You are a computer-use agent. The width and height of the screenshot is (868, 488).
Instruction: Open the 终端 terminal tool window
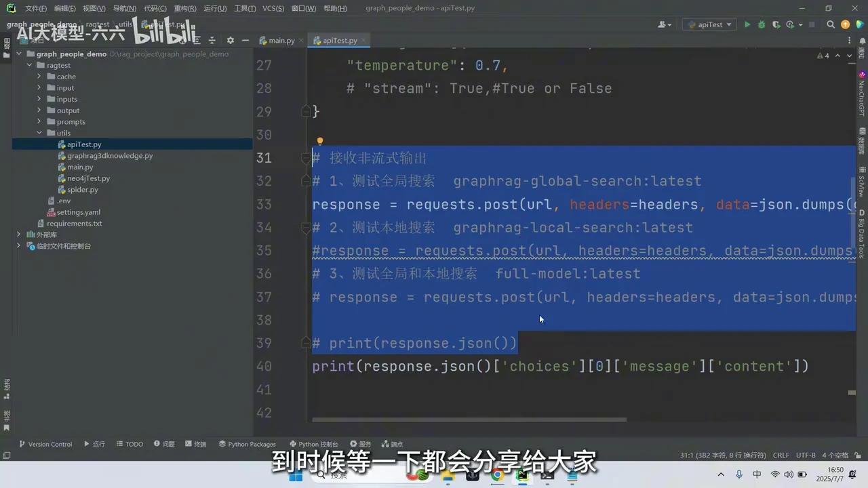195,444
